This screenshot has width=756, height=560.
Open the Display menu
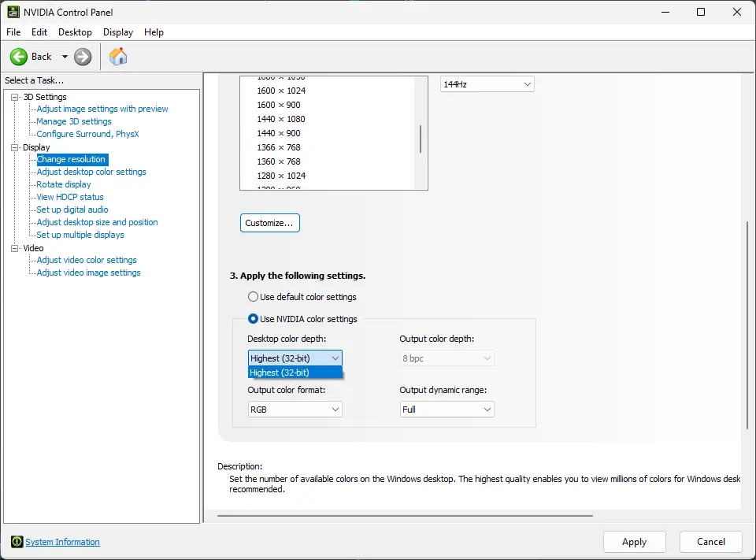(118, 32)
